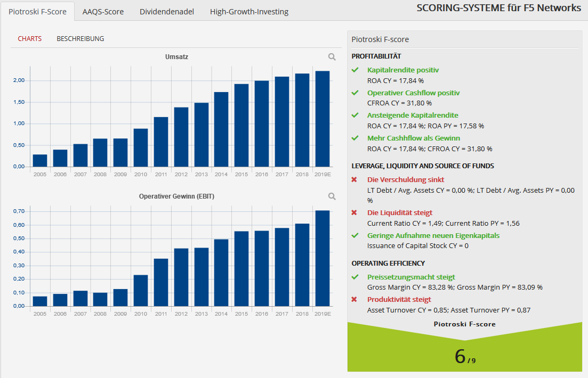
Task: Click the 2019E bar in Umsatz chart
Action: [323, 119]
